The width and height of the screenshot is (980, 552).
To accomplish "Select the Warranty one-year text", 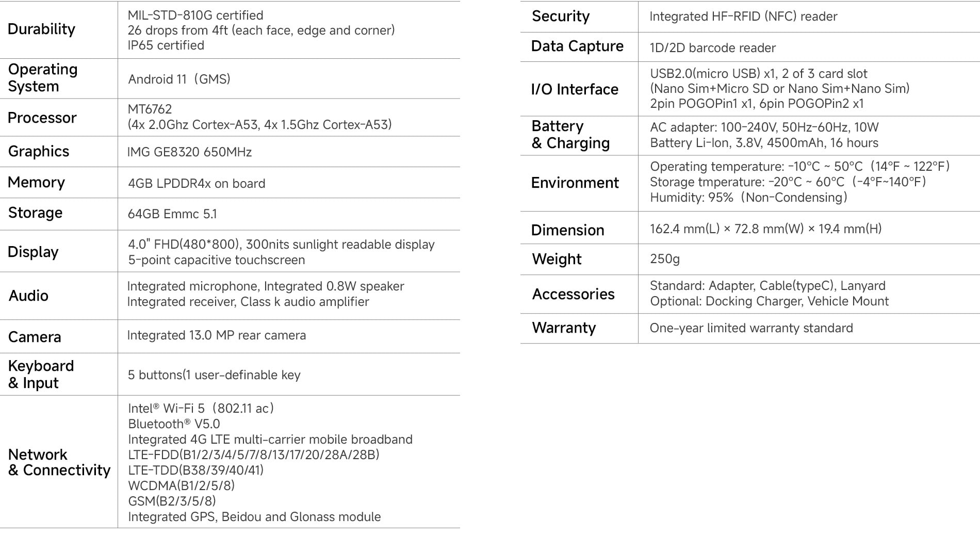I will pos(752,328).
